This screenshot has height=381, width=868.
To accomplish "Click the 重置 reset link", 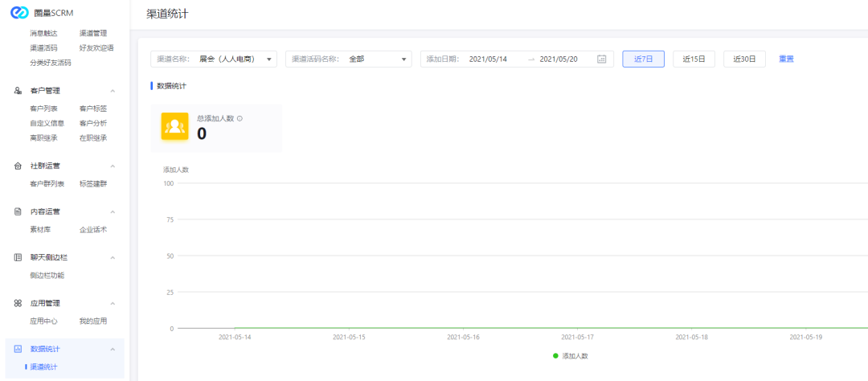I will (x=786, y=59).
